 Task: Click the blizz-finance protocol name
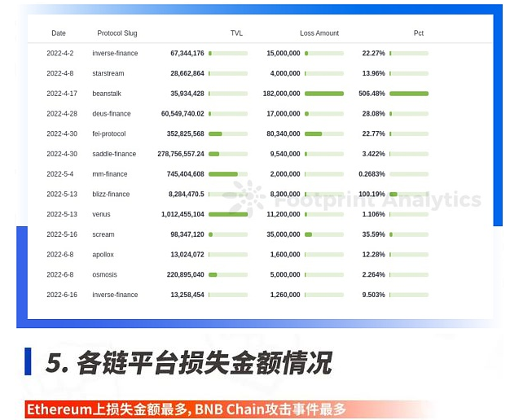click(x=111, y=195)
